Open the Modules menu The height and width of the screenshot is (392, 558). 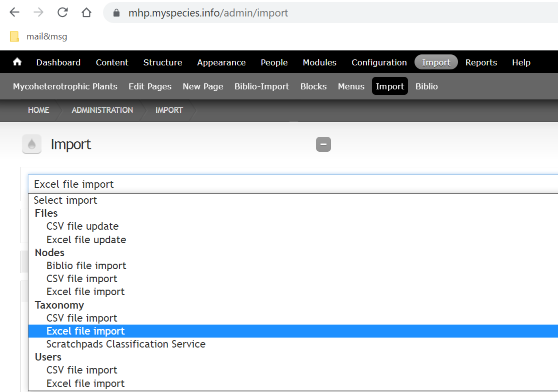pyautogui.click(x=319, y=62)
